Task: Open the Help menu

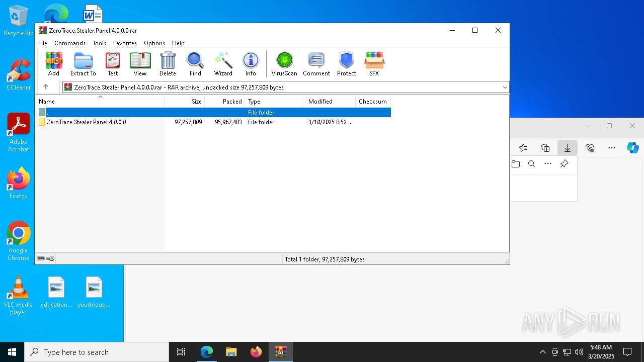Action: 178,43
